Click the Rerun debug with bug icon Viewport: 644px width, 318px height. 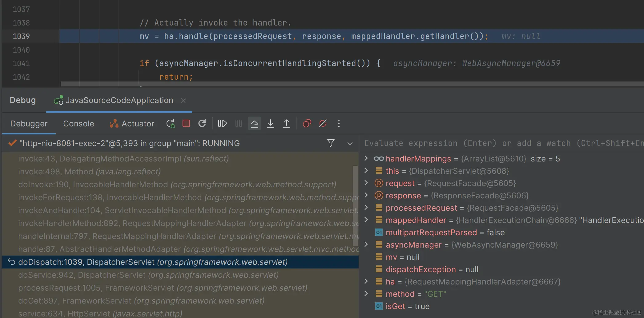pyautogui.click(x=171, y=124)
